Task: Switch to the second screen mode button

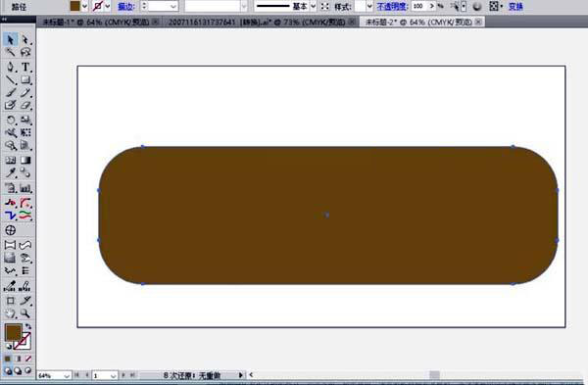Action: (18, 370)
